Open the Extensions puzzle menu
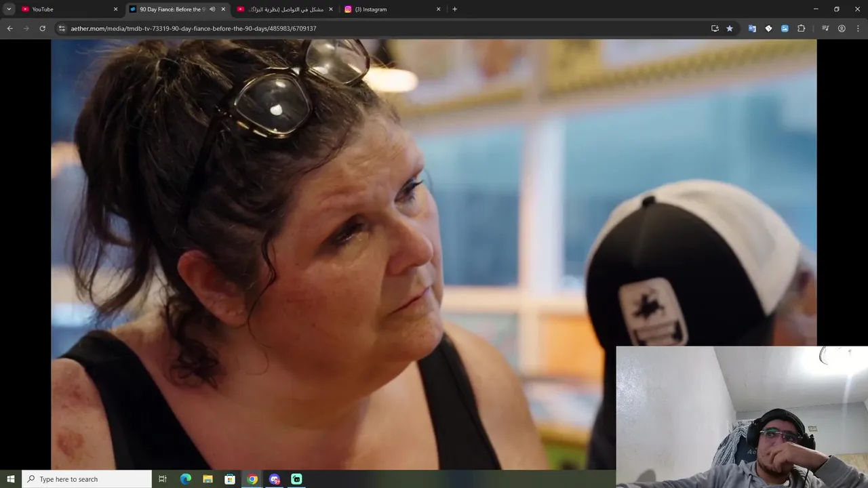 coord(802,28)
